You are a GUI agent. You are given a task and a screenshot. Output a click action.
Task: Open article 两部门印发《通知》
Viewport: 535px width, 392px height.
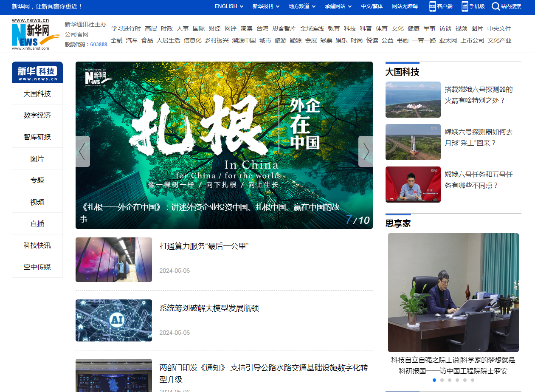click(263, 373)
